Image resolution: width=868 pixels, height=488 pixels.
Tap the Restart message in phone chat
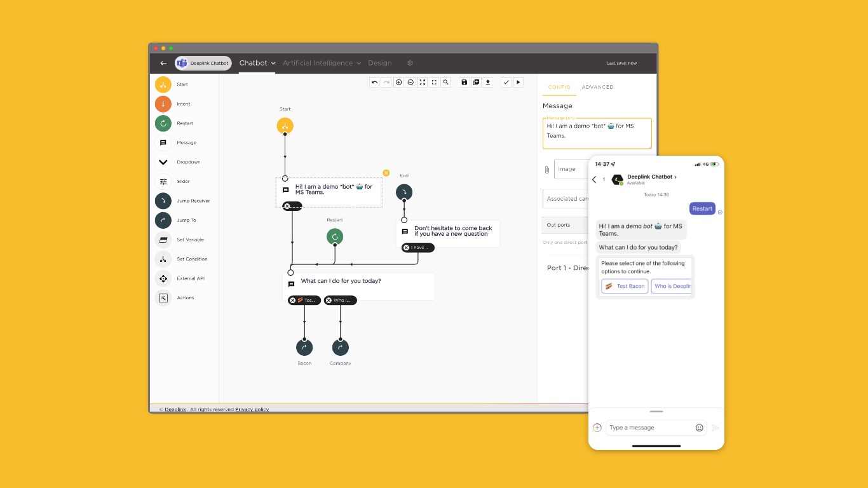pyautogui.click(x=702, y=208)
